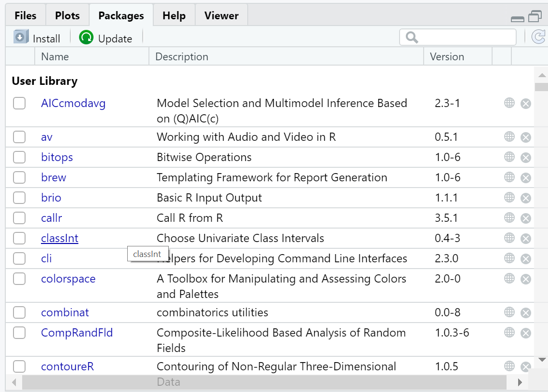This screenshot has width=548, height=392.
Task: Check the av package checkbox
Action: pos(19,137)
